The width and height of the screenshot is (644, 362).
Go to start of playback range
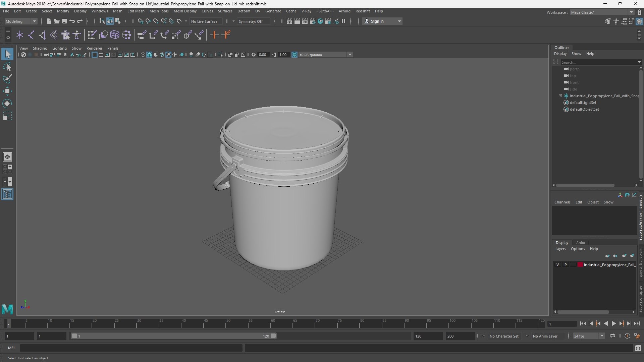pyautogui.click(x=583, y=323)
